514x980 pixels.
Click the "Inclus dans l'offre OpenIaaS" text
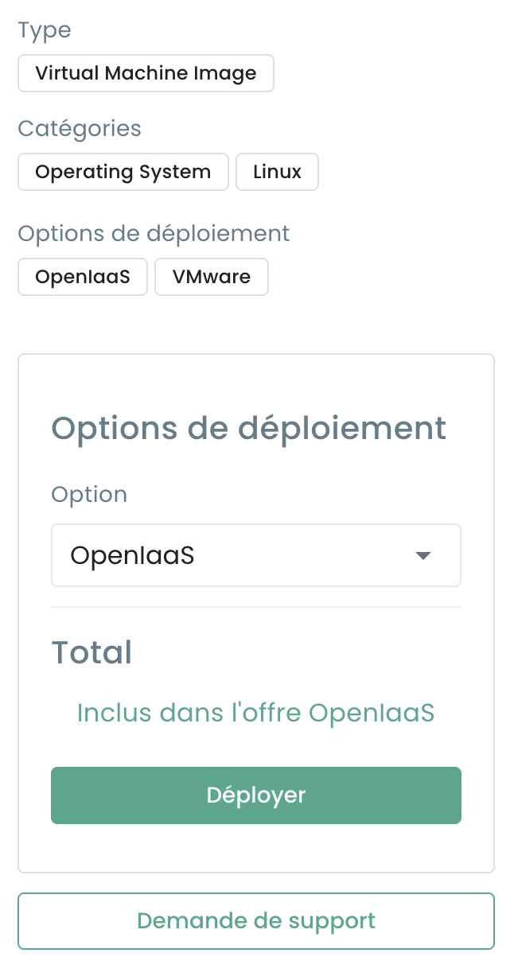[x=256, y=713]
